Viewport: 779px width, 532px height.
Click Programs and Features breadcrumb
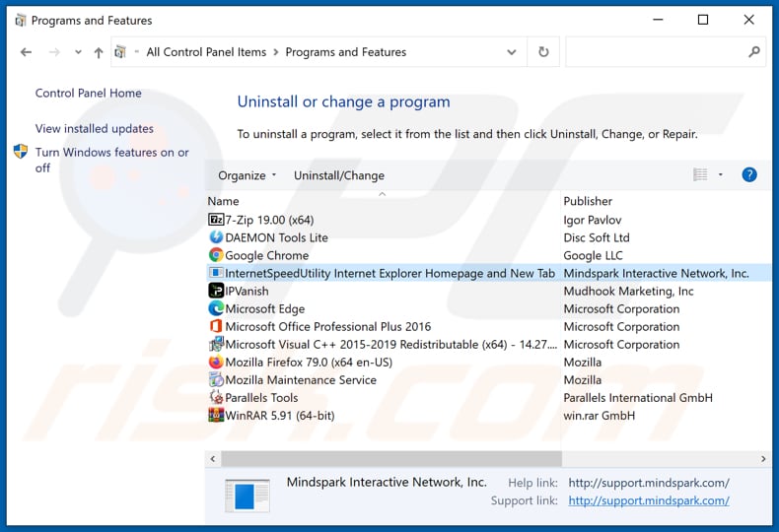pyautogui.click(x=346, y=52)
